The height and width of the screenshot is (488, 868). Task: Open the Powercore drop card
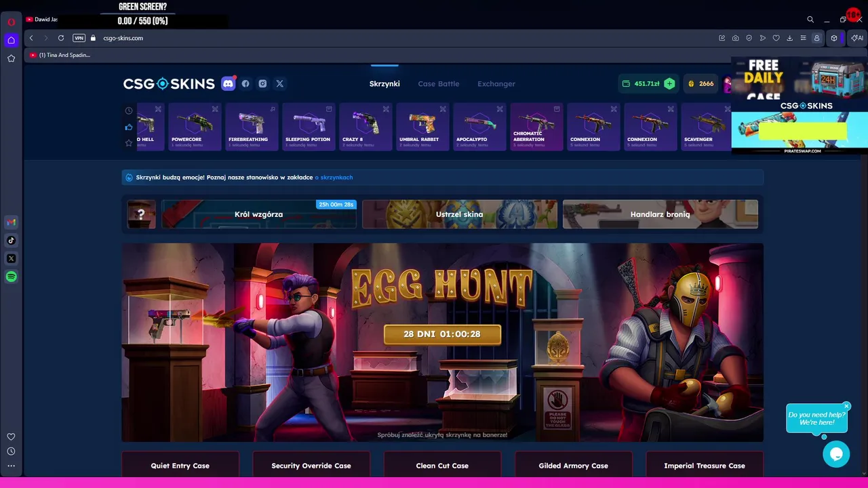tap(195, 127)
